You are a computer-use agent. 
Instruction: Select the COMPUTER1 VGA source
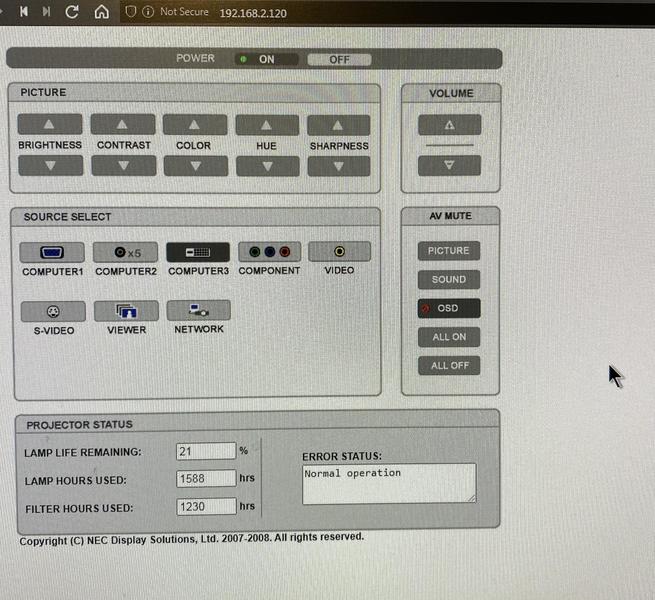point(52,252)
